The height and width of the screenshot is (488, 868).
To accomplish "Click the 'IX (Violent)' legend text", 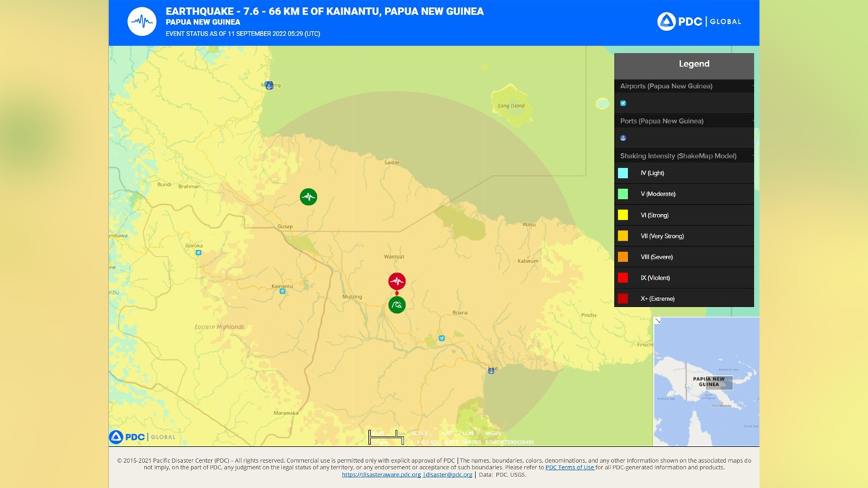I will (655, 278).
